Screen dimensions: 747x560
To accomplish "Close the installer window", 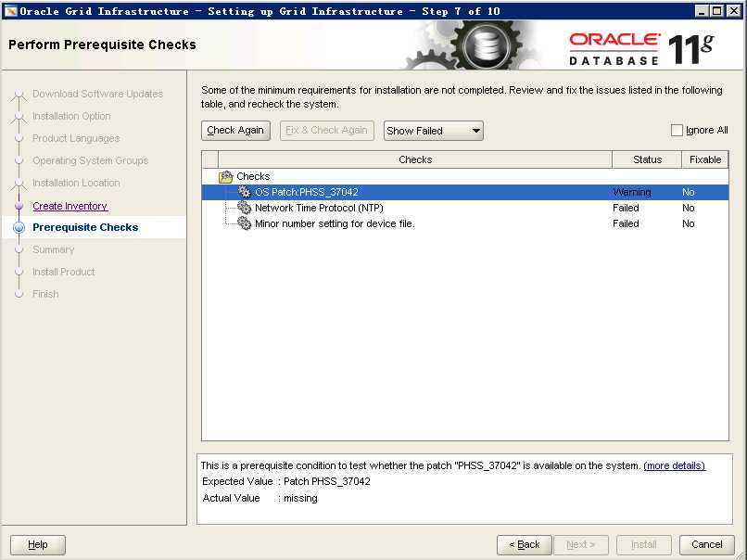I will coord(734,11).
